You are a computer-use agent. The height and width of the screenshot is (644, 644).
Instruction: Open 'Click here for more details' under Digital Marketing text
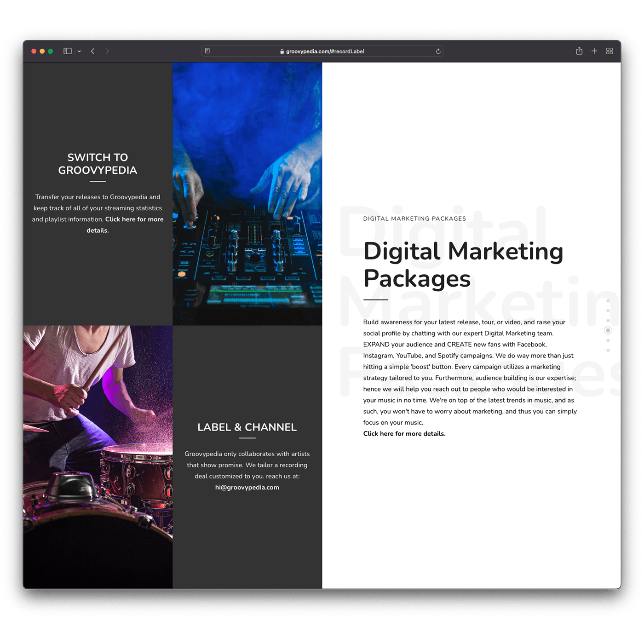pos(404,434)
